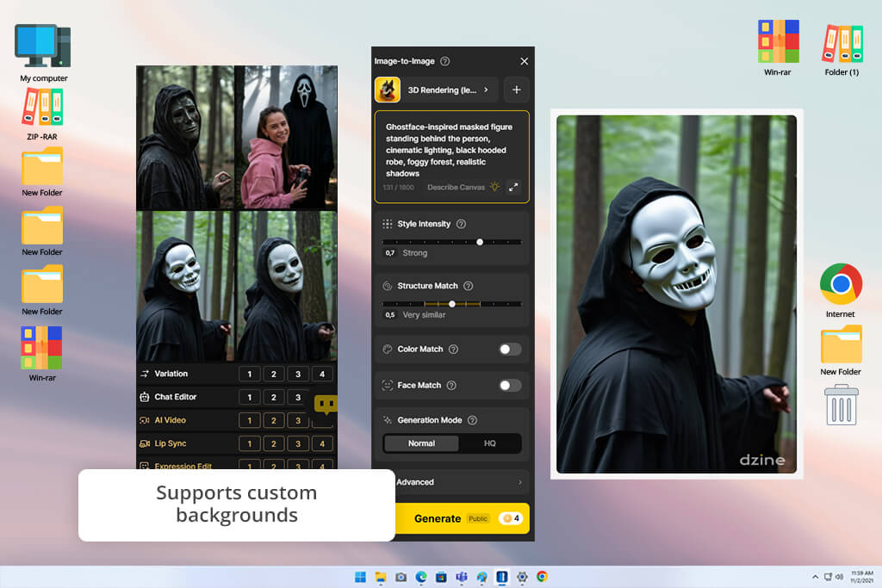The width and height of the screenshot is (882, 588).
Task: Select Variation result 1
Action: [x=250, y=374]
